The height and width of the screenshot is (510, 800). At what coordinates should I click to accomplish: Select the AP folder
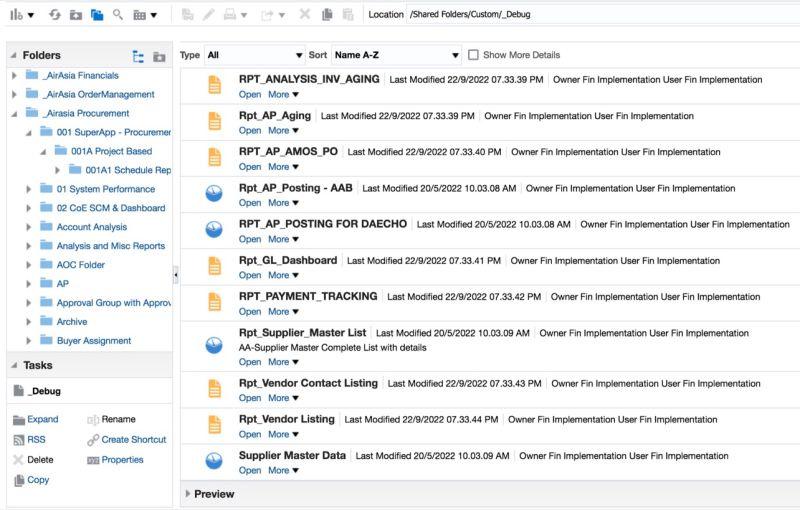(x=62, y=284)
